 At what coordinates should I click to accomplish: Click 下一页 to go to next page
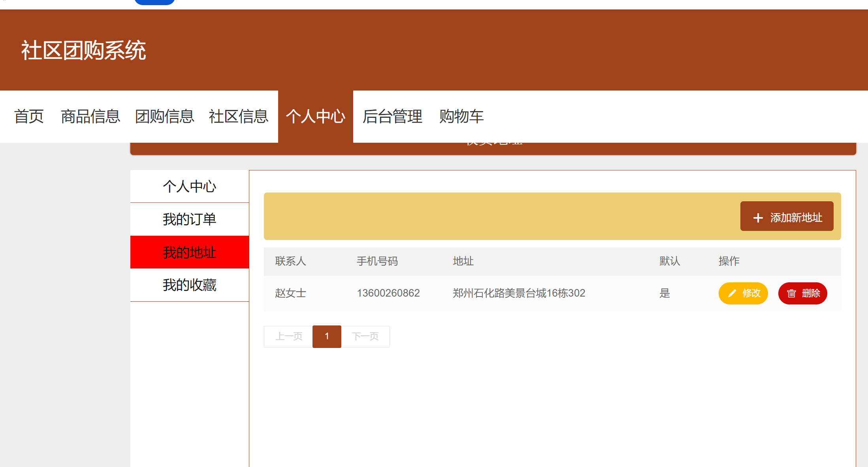[x=365, y=337]
